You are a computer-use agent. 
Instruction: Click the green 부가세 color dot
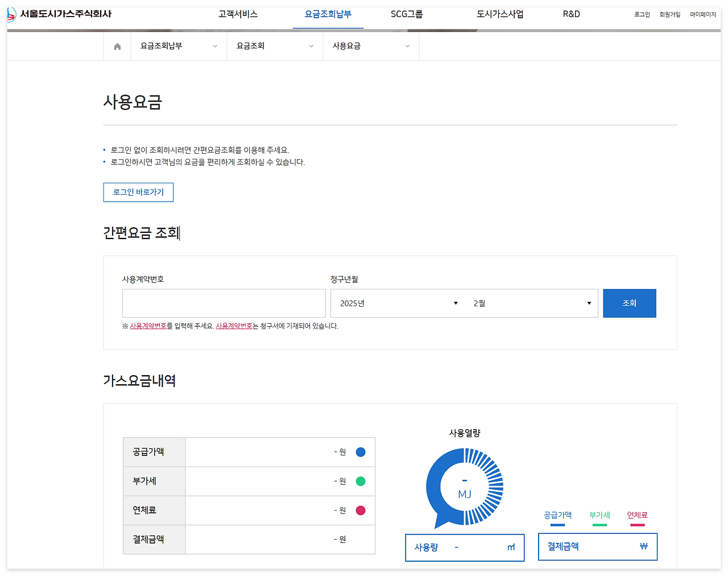click(361, 482)
